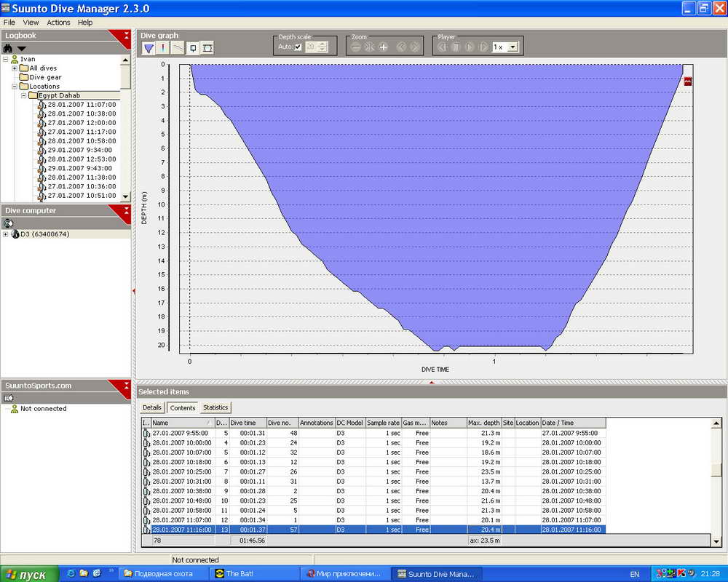Click the Dive computer connect icon
The image size is (728, 582).
[x=8, y=223]
